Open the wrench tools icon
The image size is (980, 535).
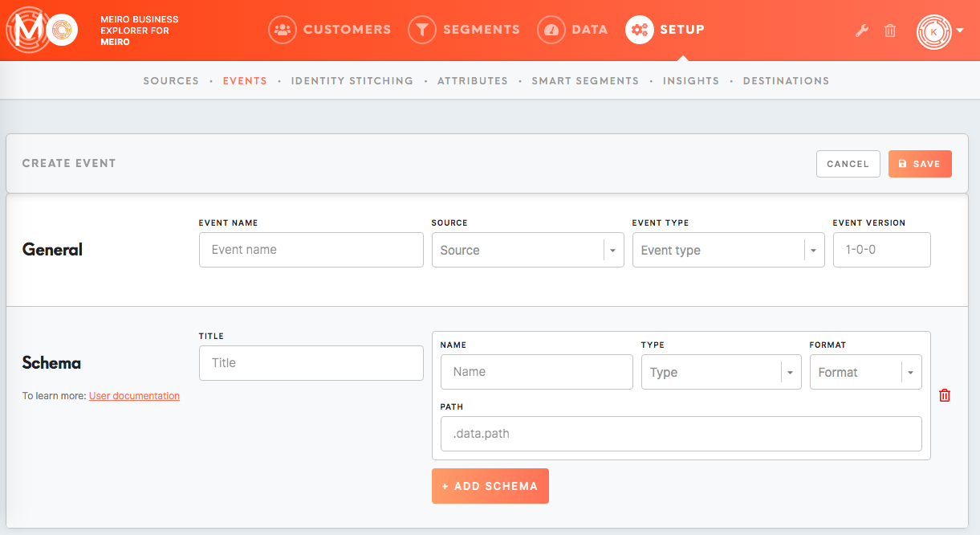pos(862,31)
